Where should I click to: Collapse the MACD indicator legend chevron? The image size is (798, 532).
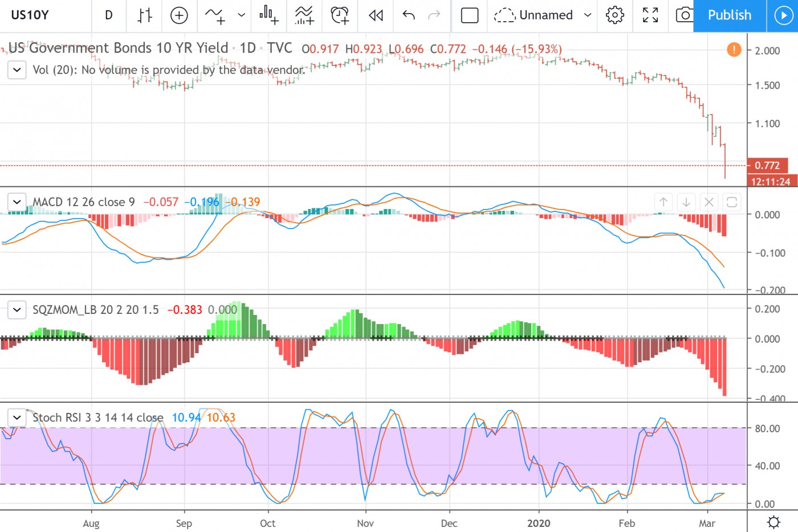pos(17,202)
